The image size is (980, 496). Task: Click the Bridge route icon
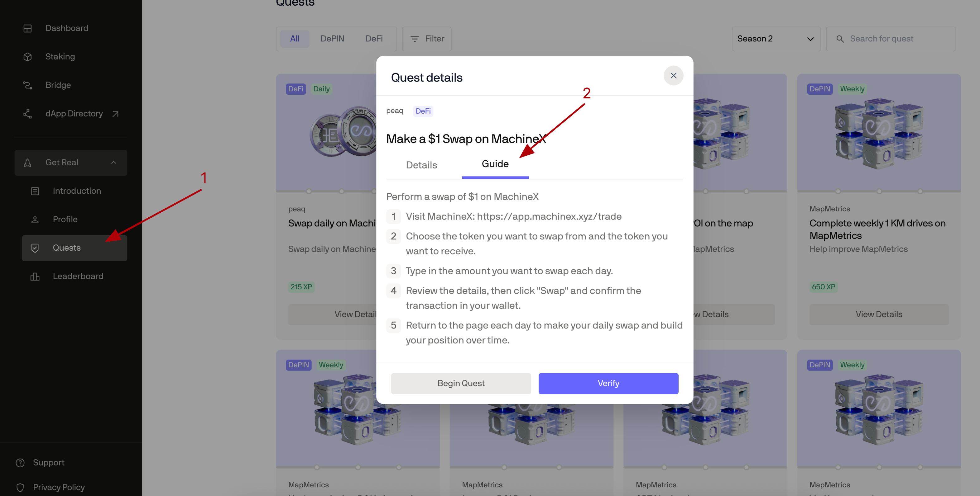coord(27,85)
